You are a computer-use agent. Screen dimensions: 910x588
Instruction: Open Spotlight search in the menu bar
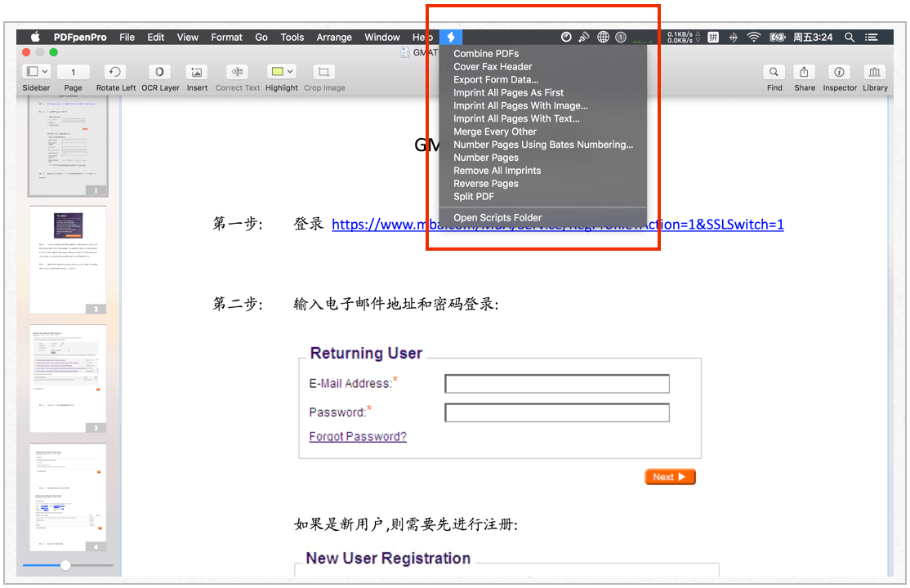click(849, 37)
